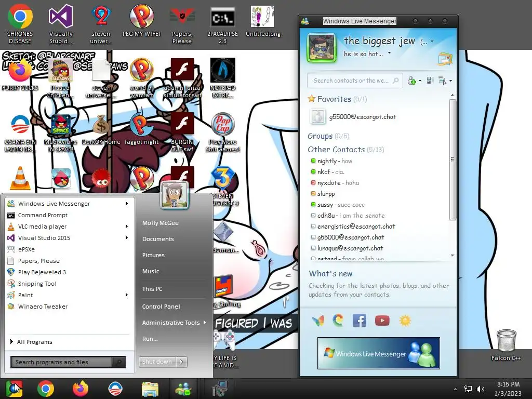Open the arrow next to Shut down

(181, 362)
